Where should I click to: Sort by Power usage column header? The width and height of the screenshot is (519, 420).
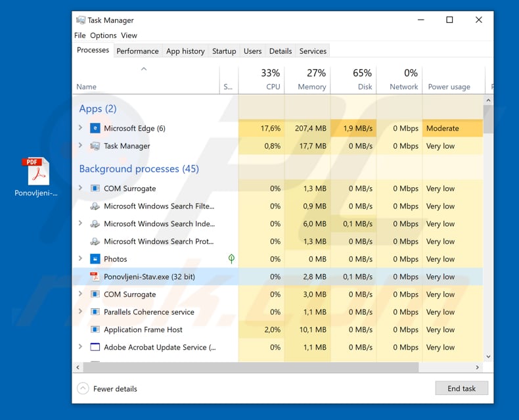coord(454,80)
